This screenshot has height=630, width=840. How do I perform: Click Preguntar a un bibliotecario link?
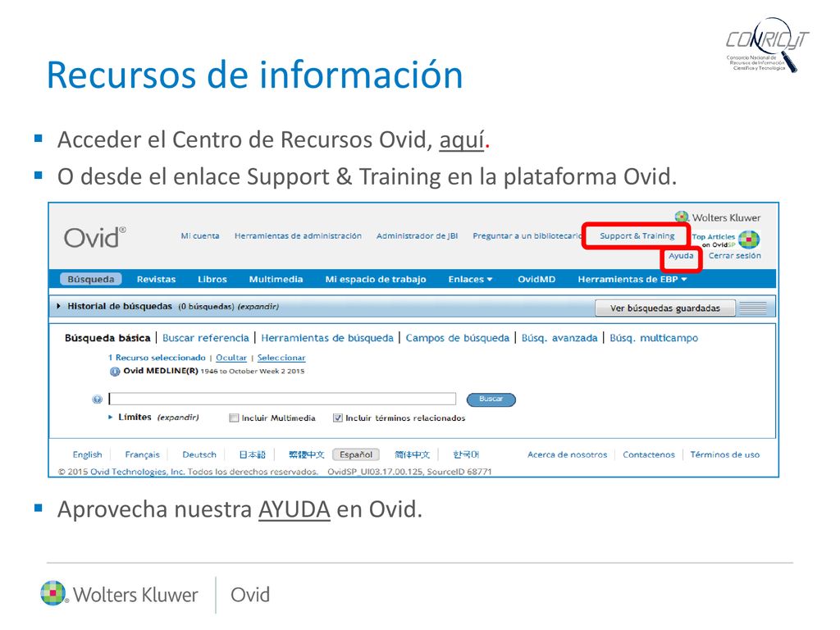(527, 235)
